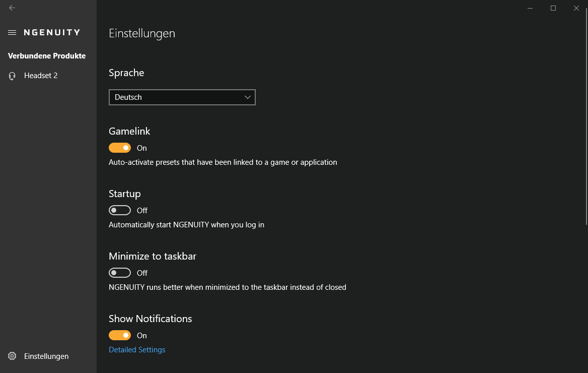Maximize the NGENUITY window
Screen dimensions: 588x373
click(553, 8)
